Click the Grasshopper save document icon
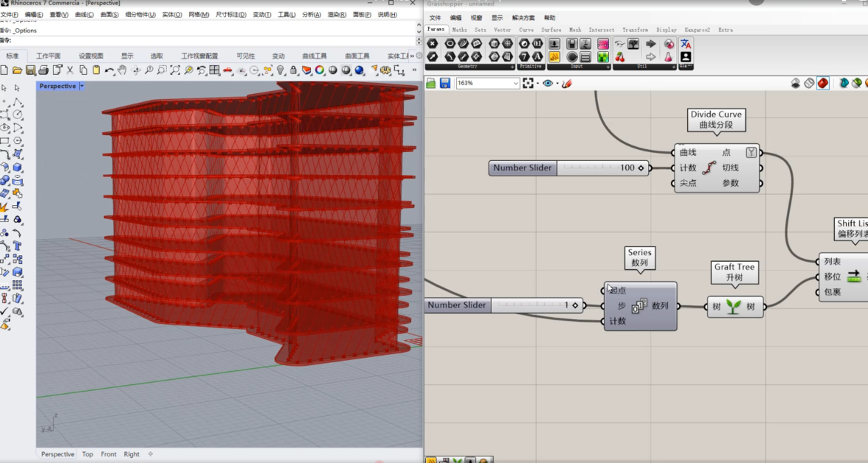Viewport: 868px width, 463px height. click(x=444, y=83)
